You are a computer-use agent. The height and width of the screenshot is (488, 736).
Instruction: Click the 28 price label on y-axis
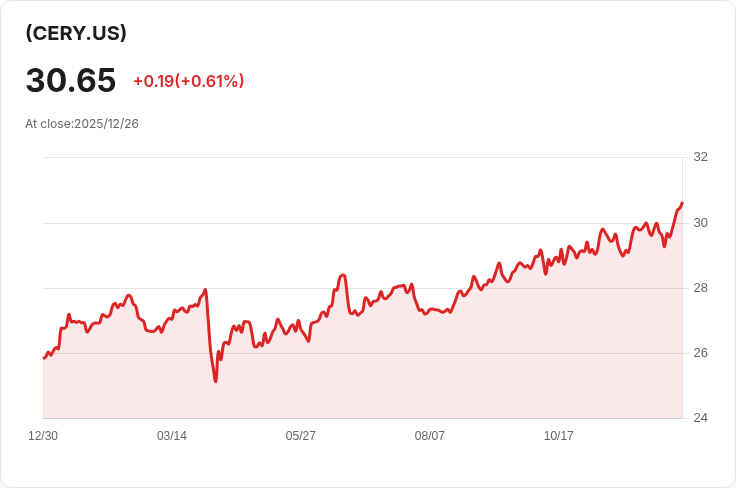pyautogui.click(x=700, y=288)
